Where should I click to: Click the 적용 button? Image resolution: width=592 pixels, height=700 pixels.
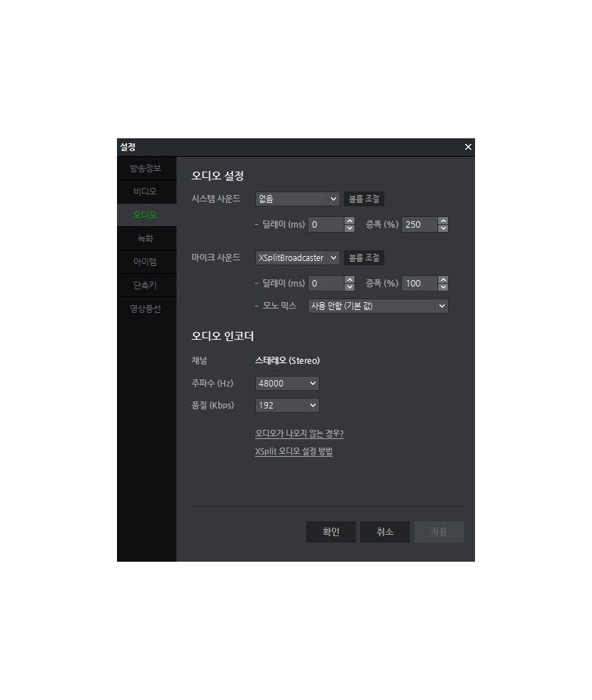[x=439, y=532]
